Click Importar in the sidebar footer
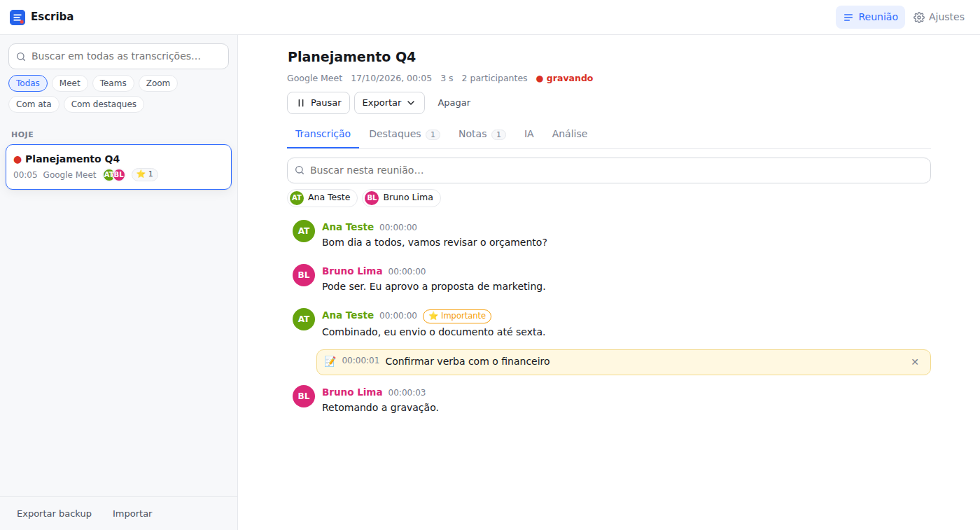This screenshot has height=530, width=980. coord(132,514)
